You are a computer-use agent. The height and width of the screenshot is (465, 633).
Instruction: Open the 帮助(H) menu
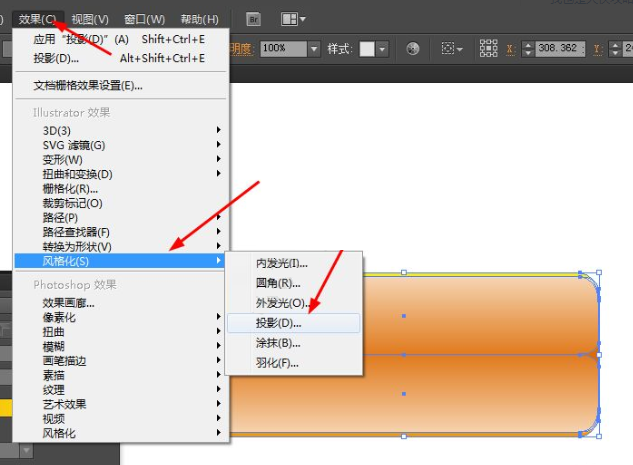[199, 19]
